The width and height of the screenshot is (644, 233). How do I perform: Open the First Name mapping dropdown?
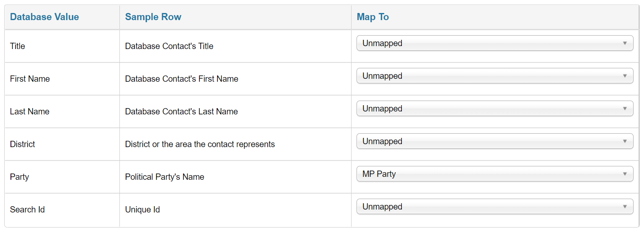494,76
